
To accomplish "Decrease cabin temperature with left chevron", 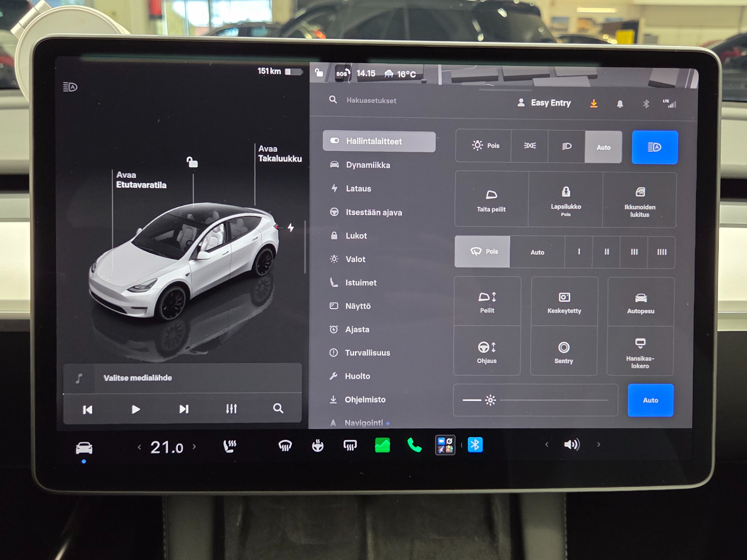I will click(x=139, y=447).
